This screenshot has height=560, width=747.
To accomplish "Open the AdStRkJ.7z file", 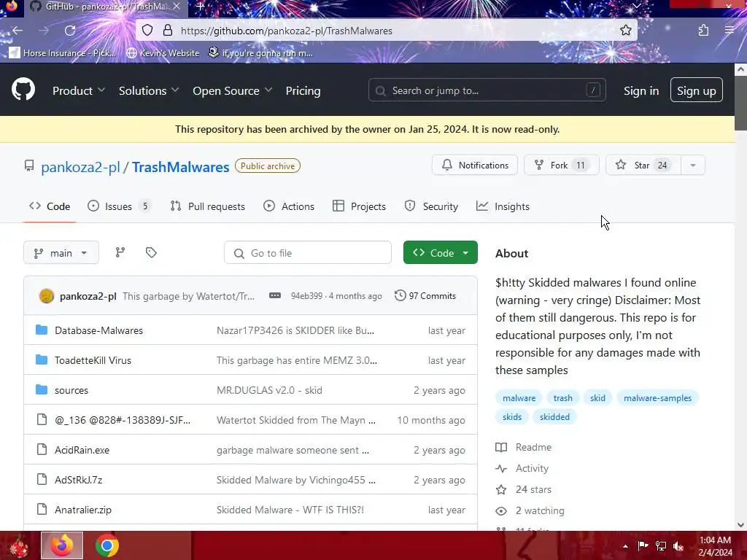I will 79,480.
